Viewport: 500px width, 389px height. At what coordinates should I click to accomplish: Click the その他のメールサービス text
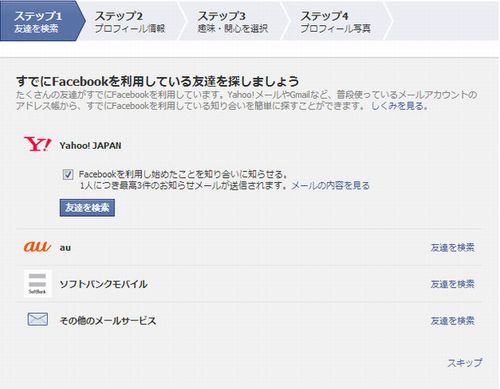tap(108, 321)
